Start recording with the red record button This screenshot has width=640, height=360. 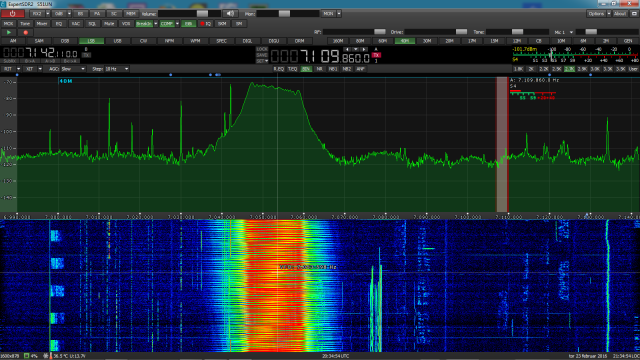click(25, 32)
